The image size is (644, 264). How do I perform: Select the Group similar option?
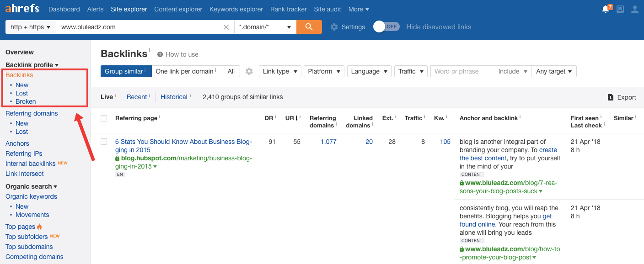pos(126,71)
